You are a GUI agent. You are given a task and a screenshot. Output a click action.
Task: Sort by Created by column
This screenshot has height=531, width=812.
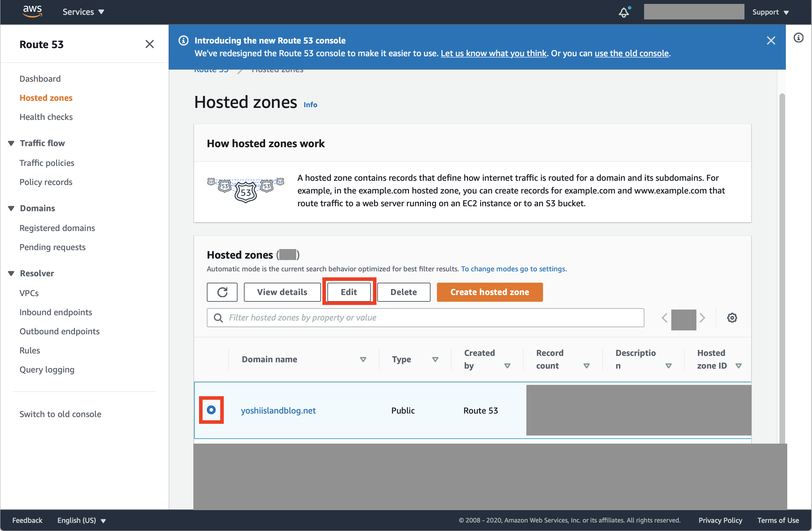pyautogui.click(x=508, y=366)
